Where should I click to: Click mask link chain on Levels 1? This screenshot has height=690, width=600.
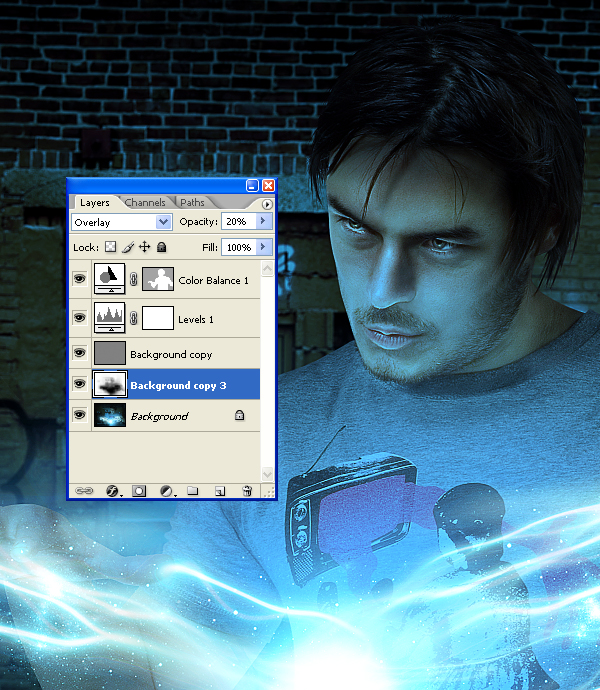click(134, 318)
